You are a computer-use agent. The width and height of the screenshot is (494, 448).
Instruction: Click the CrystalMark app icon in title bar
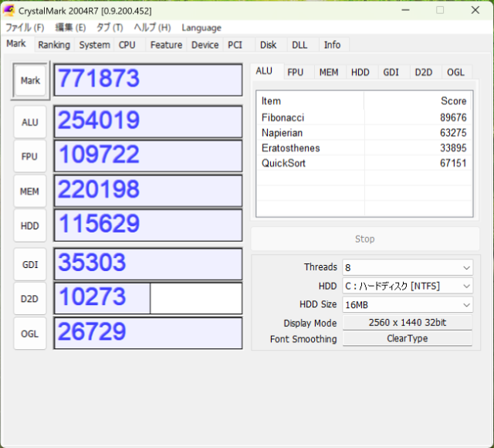(x=9, y=11)
